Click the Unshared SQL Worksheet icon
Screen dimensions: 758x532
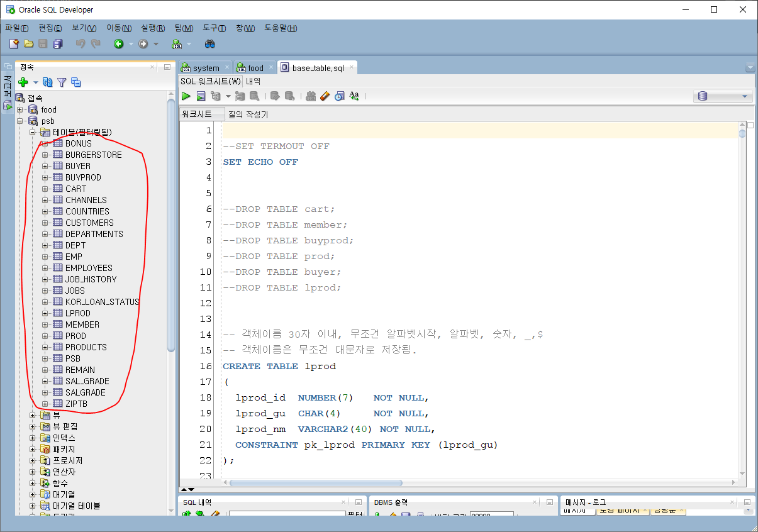pyautogui.click(x=311, y=96)
